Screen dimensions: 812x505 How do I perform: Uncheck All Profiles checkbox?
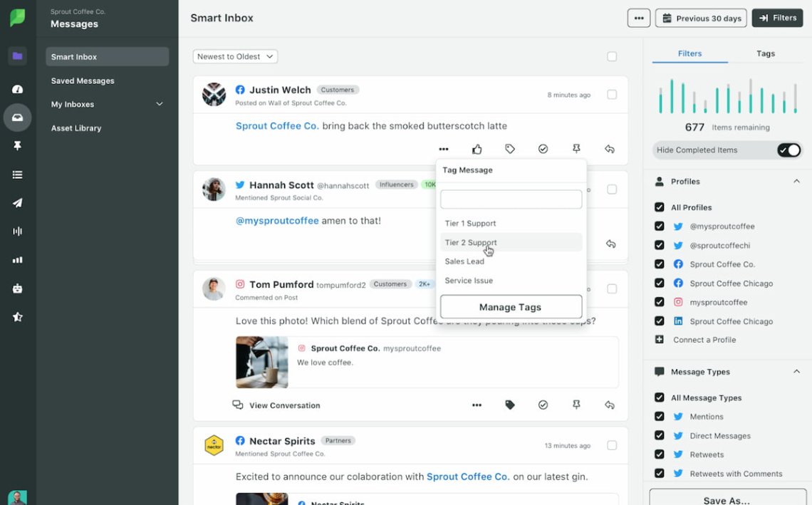coord(660,207)
